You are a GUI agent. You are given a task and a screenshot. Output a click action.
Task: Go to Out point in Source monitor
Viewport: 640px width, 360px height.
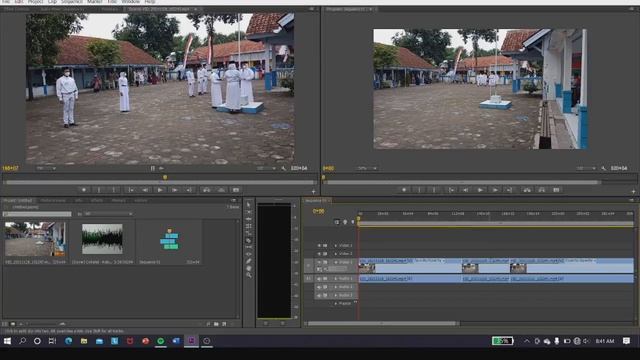(189, 190)
